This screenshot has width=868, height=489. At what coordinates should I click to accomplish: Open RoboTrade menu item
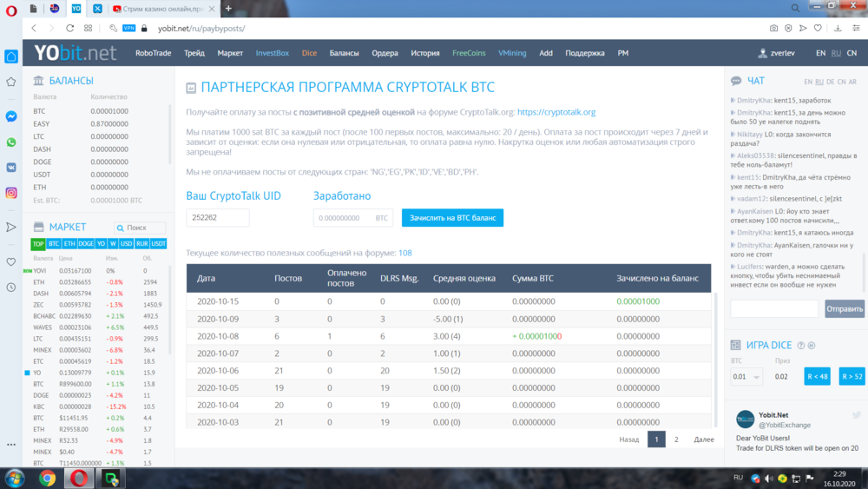point(154,53)
